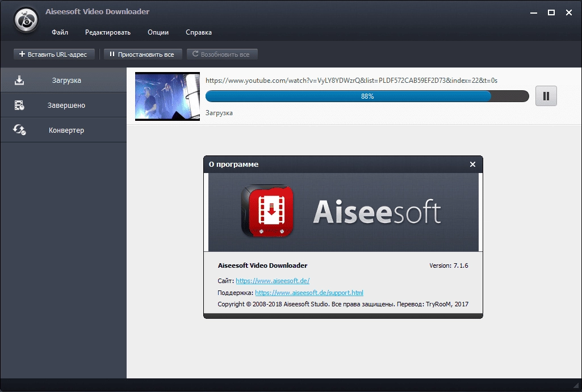Click Возобновить все button
582x392 pixels.
[222, 54]
